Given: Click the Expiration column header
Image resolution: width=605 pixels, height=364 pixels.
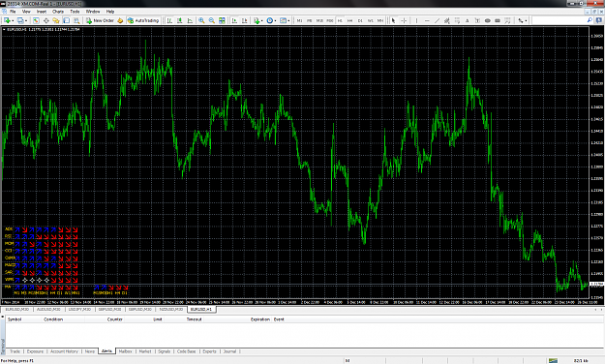Looking at the screenshot, I should click(x=260, y=319).
